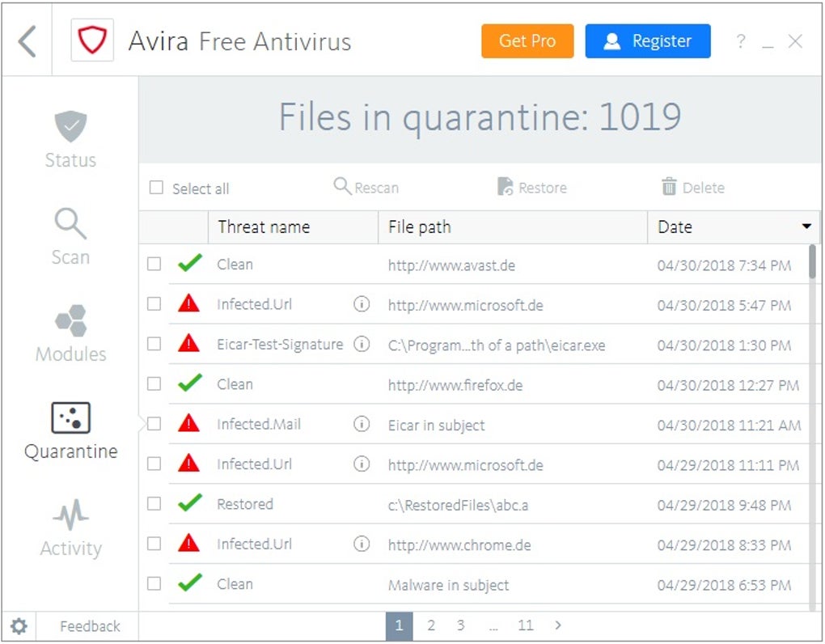Viewport: 825px width, 644px height.
Task: Click green checkmark of avast.de row
Action: 190,263
